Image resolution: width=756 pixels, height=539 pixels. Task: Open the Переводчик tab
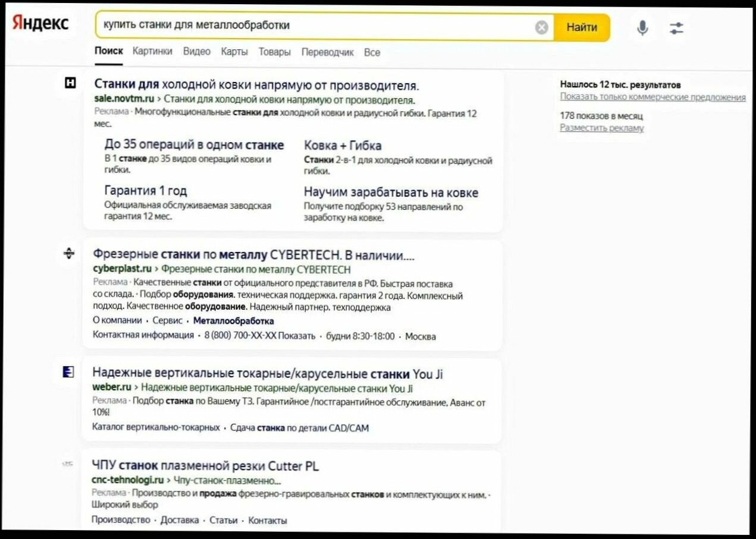tap(327, 52)
